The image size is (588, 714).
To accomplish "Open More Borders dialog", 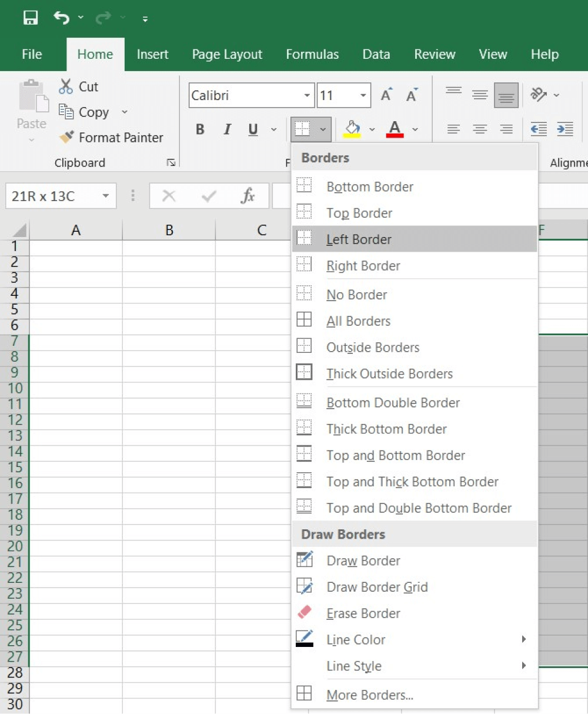I will click(415, 695).
